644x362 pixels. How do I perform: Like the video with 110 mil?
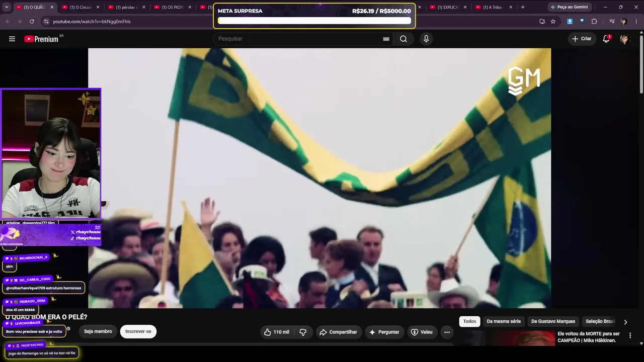pyautogui.click(x=276, y=332)
